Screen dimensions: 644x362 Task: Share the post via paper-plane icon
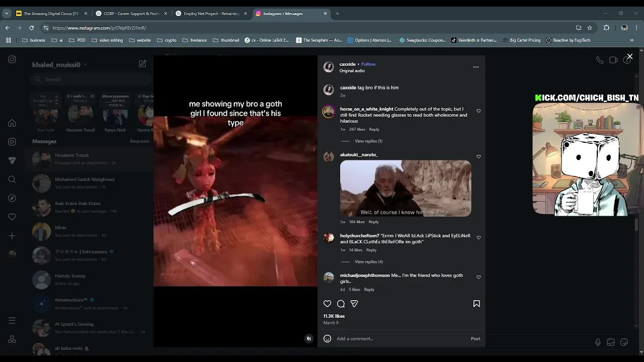pyautogui.click(x=354, y=304)
